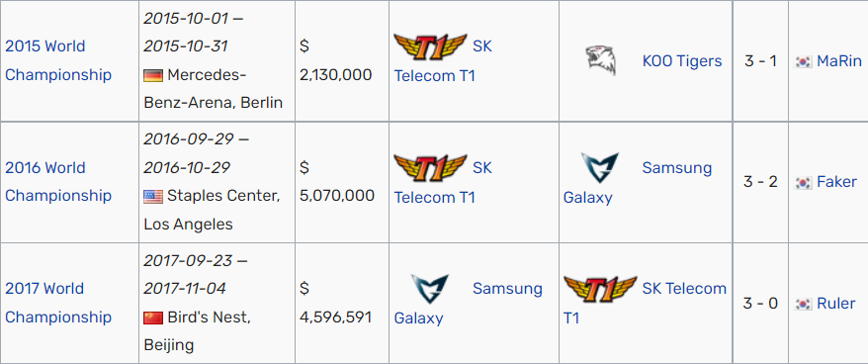Viewport: 868px width, 364px height.
Task: Click the German flag beside Mercedes-Benz-Arena
Action: coord(153,75)
